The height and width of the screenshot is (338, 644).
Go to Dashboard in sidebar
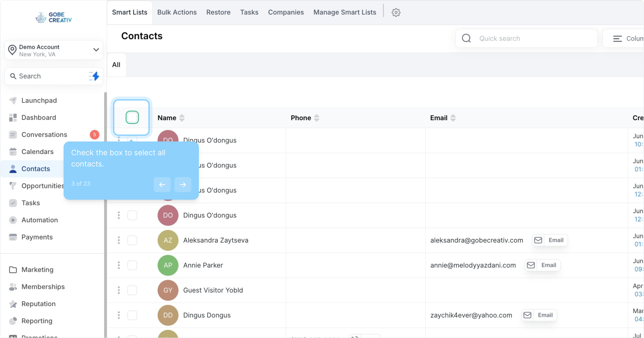39,118
